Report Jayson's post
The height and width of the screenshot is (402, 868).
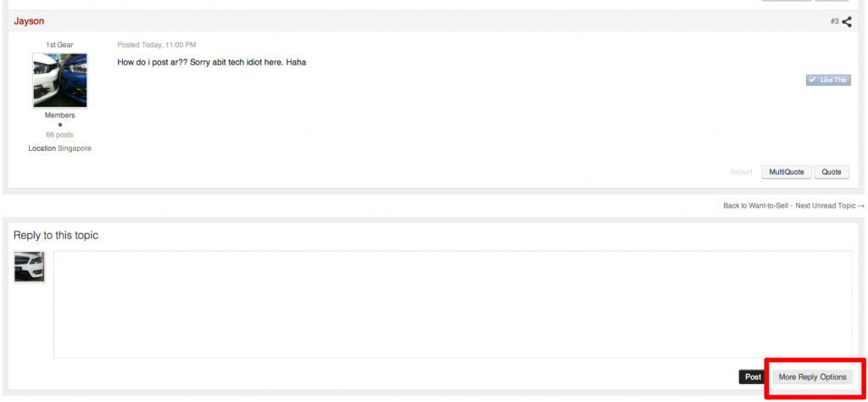point(741,172)
